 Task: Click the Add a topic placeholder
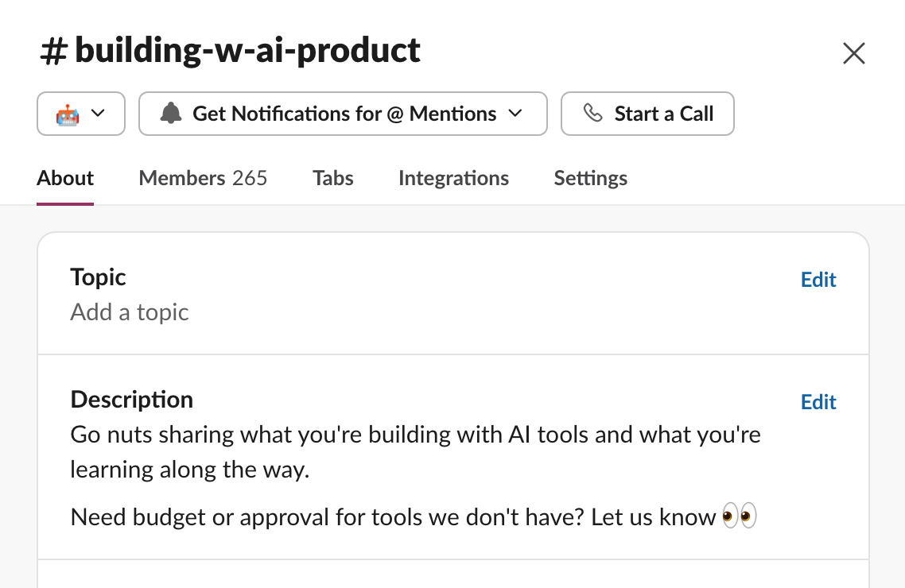coord(130,312)
